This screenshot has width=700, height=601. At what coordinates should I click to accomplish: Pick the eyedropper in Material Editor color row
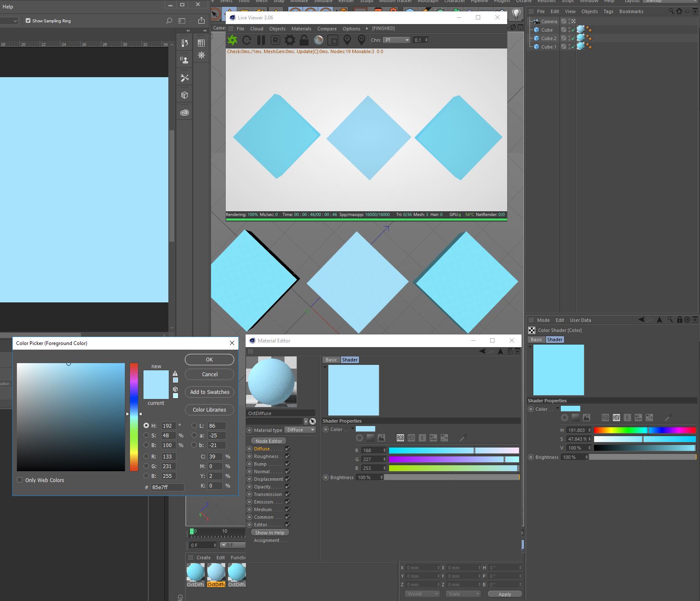click(x=463, y=438)
